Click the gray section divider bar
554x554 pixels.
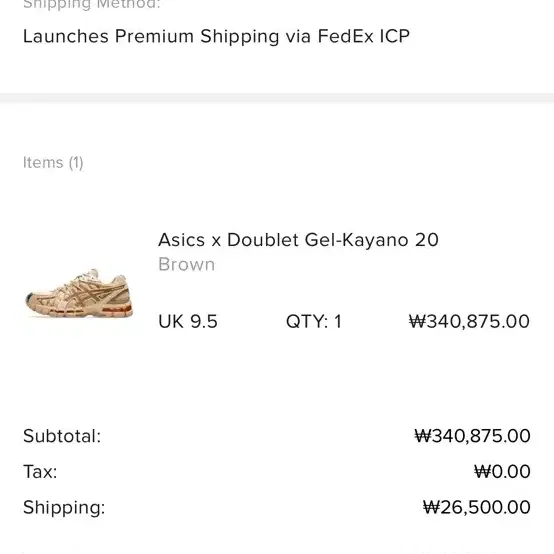(277, 98)
